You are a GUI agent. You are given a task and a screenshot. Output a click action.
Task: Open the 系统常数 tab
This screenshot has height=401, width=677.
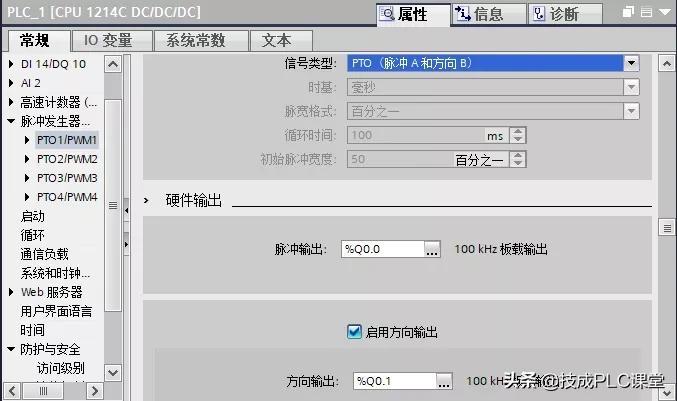point(201,41)
